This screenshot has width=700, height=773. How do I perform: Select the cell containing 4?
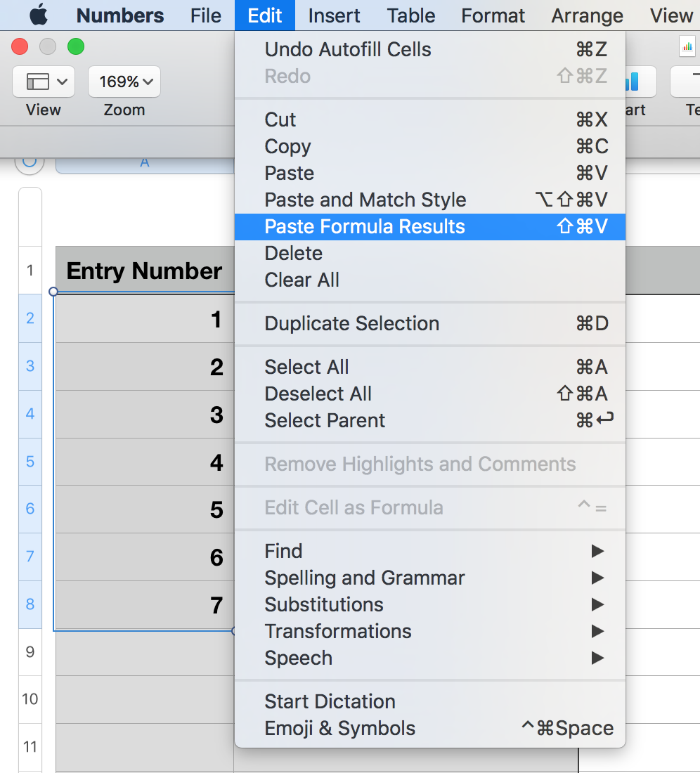pyautogui.click(x=145, y=462)
